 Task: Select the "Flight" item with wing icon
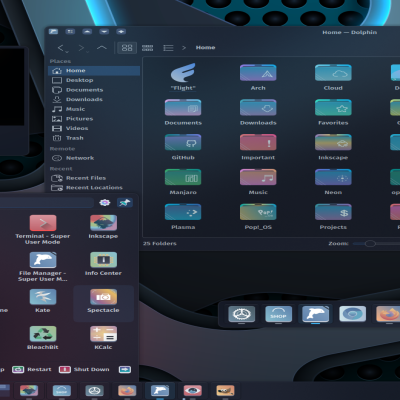click(183, 77)
